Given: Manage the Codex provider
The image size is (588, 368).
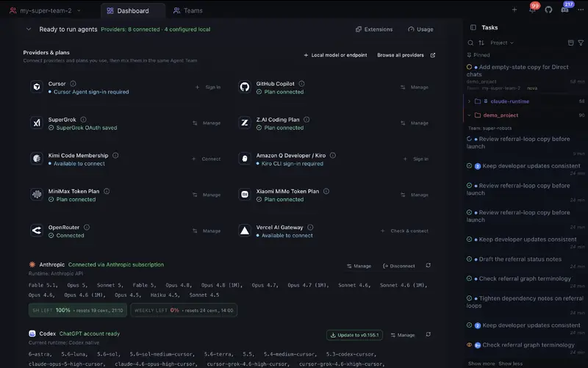Looking at the screenshot, I should [403, 335].
